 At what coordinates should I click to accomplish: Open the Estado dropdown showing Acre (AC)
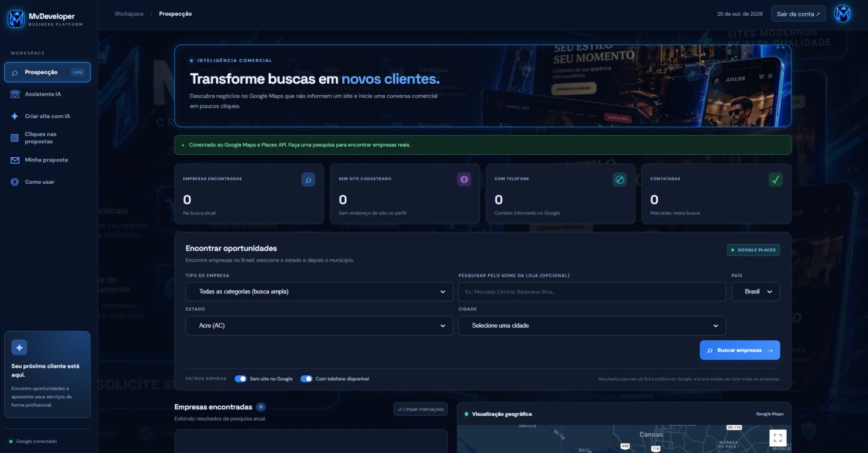coord(319,326)
